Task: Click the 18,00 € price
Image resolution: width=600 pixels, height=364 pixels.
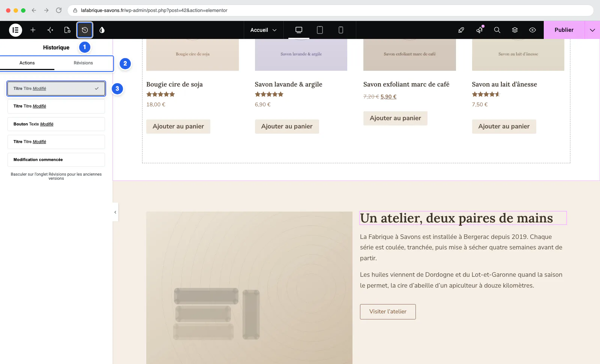Action: [156, 104]
